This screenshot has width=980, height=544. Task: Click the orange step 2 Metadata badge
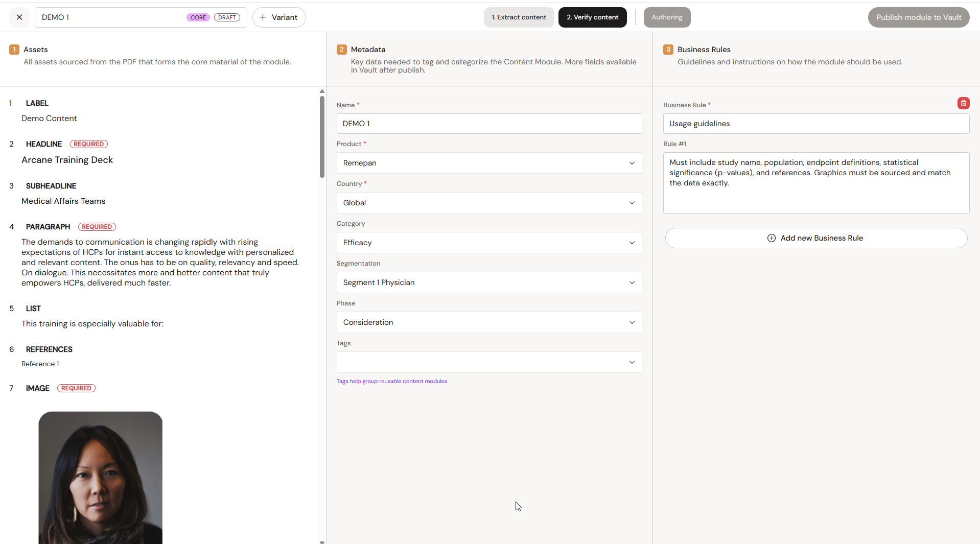[342, 50]
